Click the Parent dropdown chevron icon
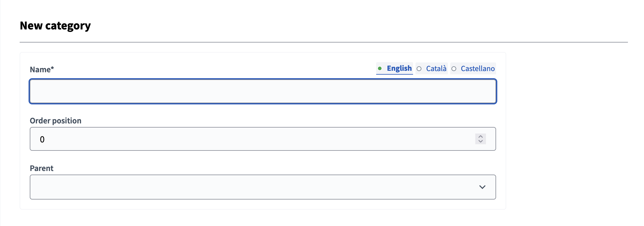Image resolution: width=644 pixels, height=226 pixels. pyautogui.click(x=482, y=187)
